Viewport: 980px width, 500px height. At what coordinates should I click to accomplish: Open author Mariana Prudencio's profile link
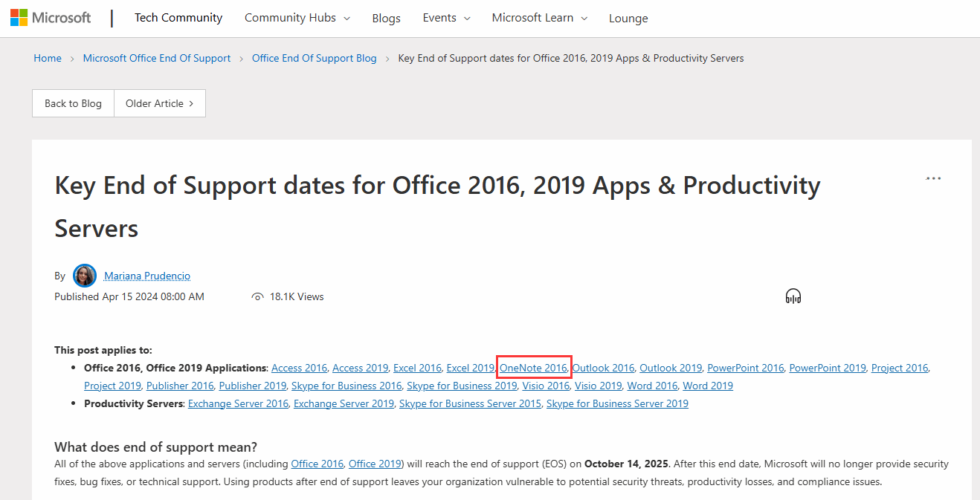[147, 276]
